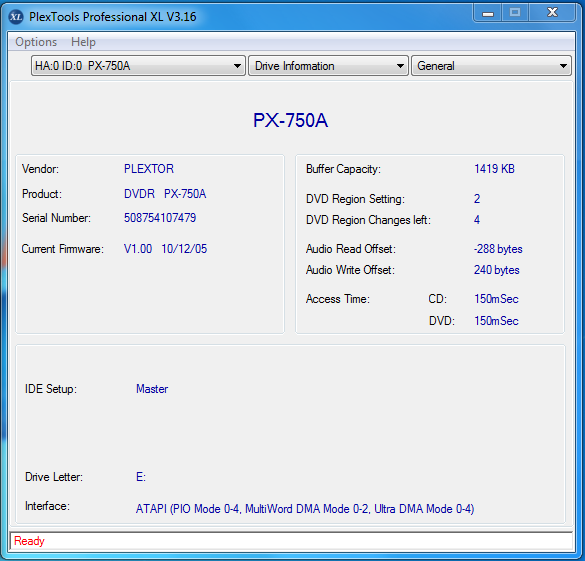The width and height of the screenshot is (585, 561).
Task: Click firmware value V1.00 10/12/05
Action: 165,249
